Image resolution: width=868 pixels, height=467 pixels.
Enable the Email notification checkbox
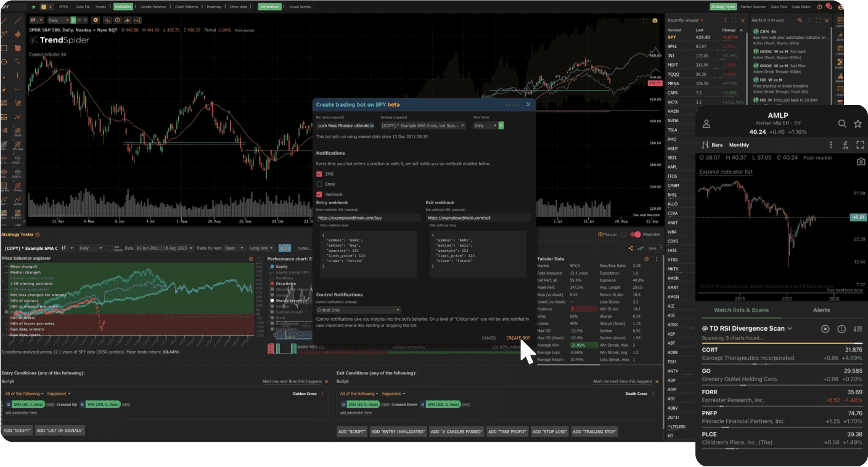319,184
